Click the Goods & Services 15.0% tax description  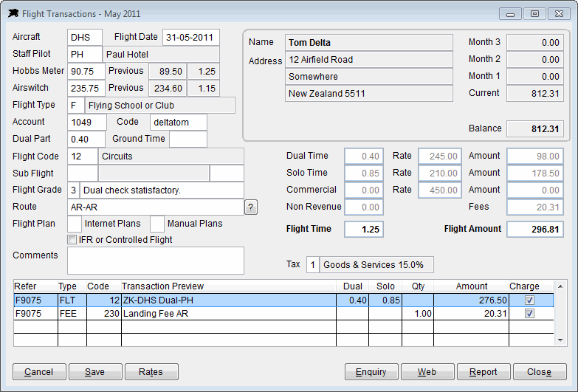(x=376, y=265)
